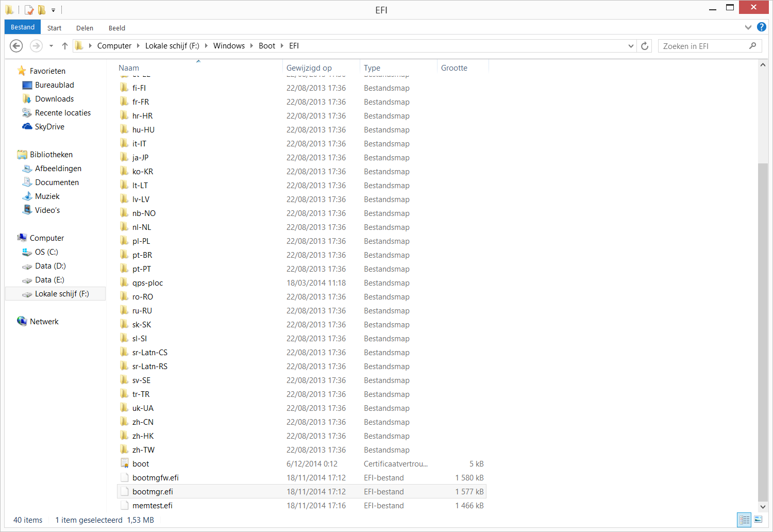773x532 pixels.
Task: Switch to details view icon
Action: (744, 520)
